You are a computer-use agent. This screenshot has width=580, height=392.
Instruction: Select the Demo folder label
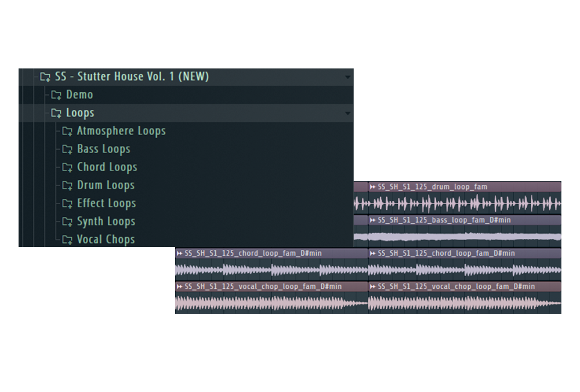79,95
